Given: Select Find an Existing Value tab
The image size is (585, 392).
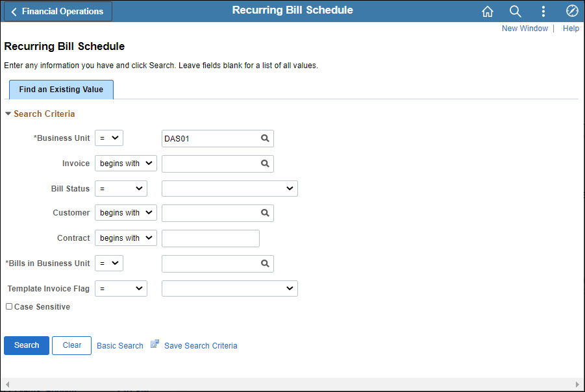Looking at the screenshot, I should (x=61, y=90).
